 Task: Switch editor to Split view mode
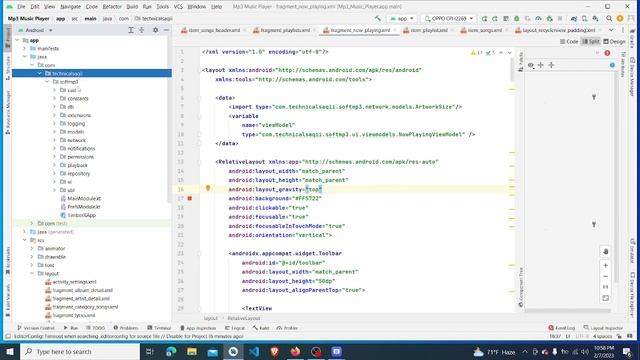click(x=591, y=41)
